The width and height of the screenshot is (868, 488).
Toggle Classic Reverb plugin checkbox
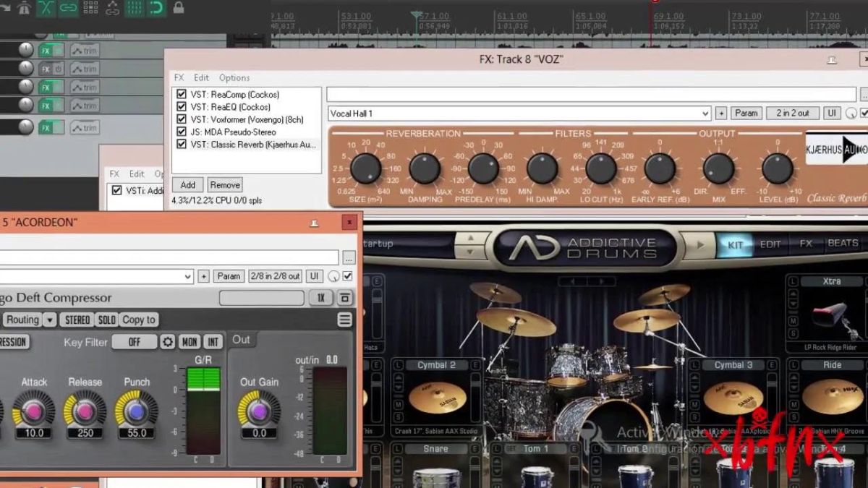[182, 144]
